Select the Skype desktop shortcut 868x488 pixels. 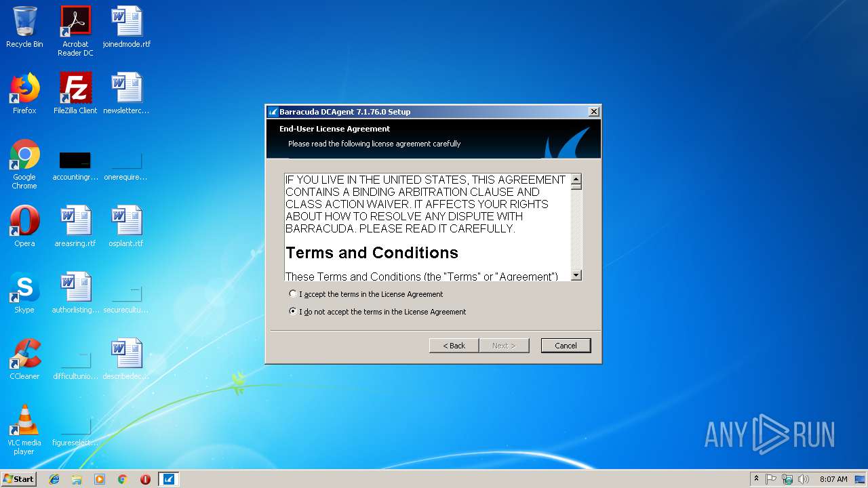coord(24,293)
